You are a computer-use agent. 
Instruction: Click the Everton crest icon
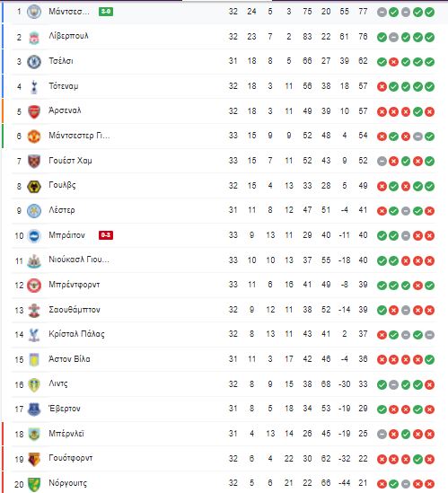click(33, 409)
